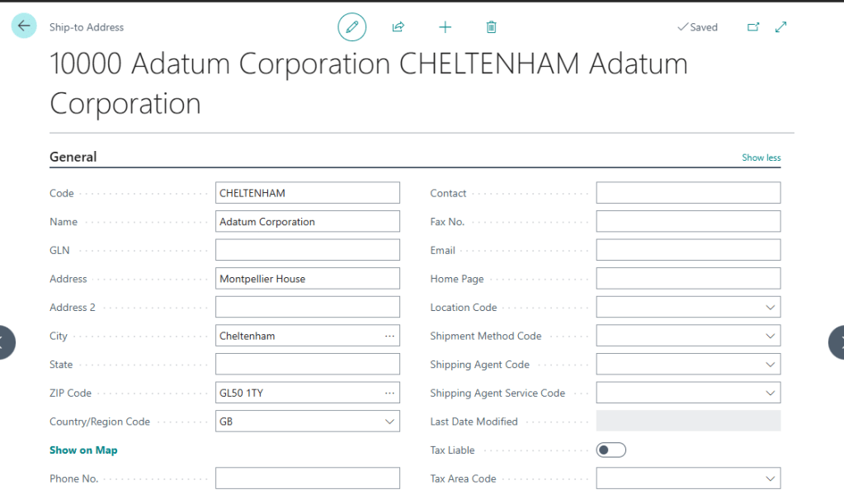Go to the next record arrow
Image resolution: width=844 pixels, height=504 pixels.
[837, 342]
